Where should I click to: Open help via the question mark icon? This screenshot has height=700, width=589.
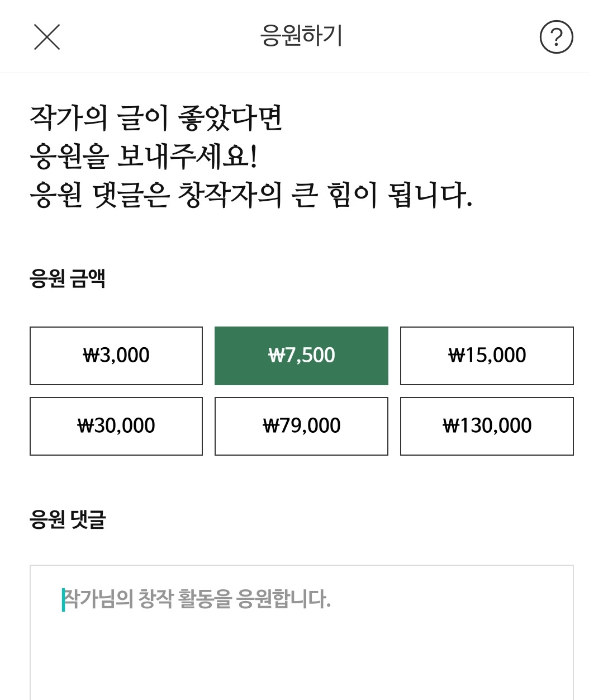click(556, 37)
